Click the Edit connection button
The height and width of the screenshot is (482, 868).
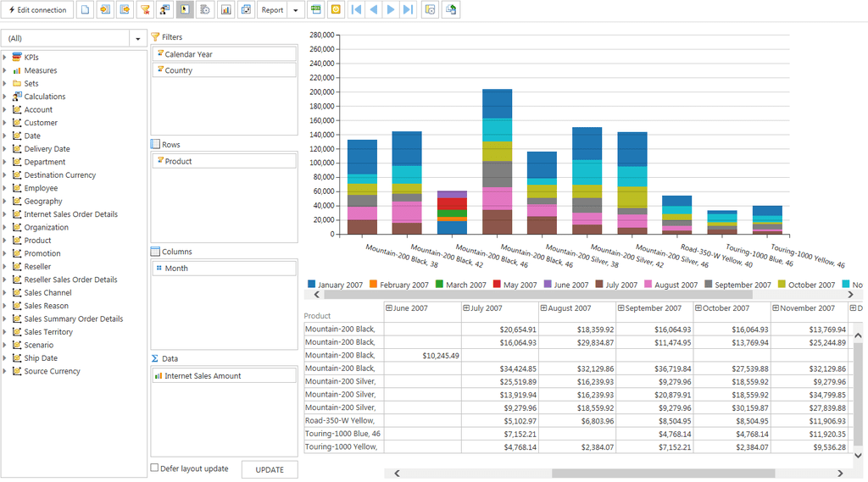click(x=37, y=10)
